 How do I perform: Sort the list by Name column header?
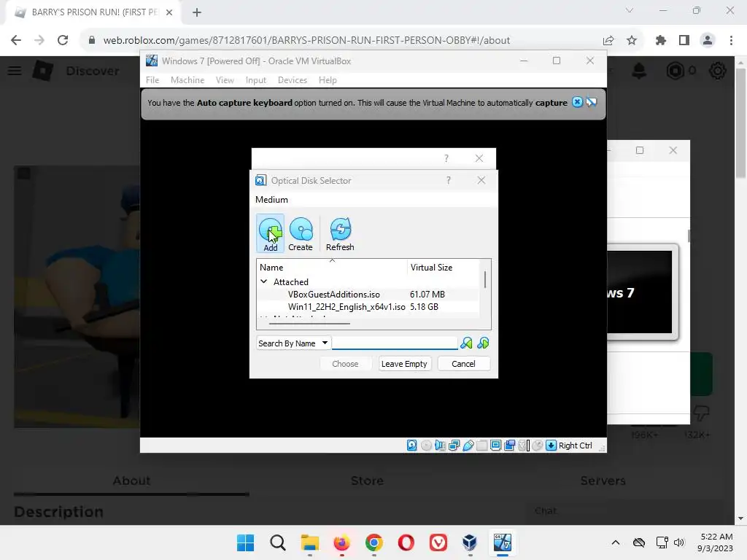click(332, 268)
